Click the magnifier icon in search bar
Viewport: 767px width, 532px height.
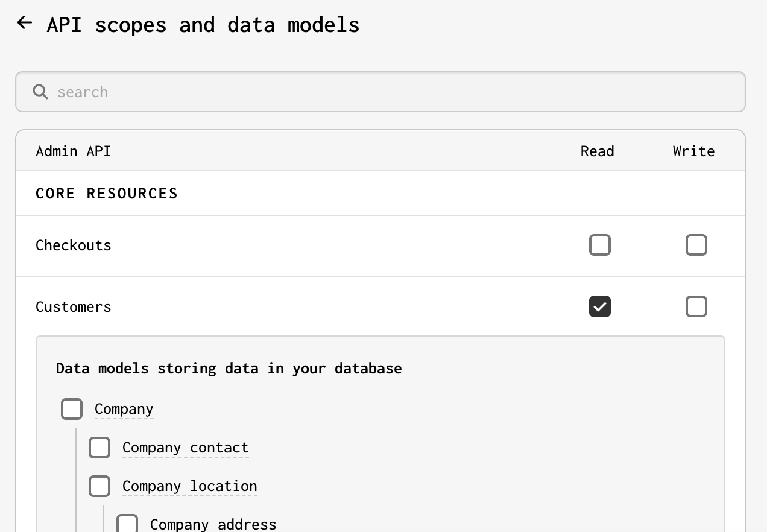point(40,92)
